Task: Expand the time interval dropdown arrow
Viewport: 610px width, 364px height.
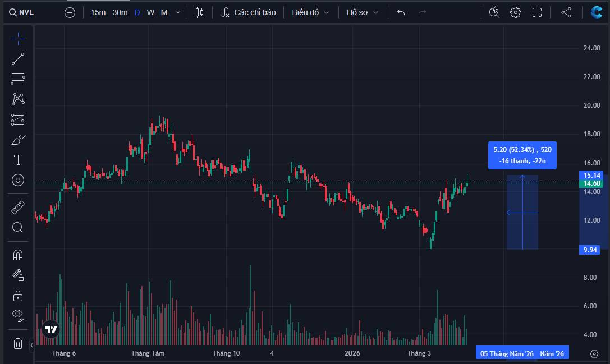Action: tap(178, 12)
